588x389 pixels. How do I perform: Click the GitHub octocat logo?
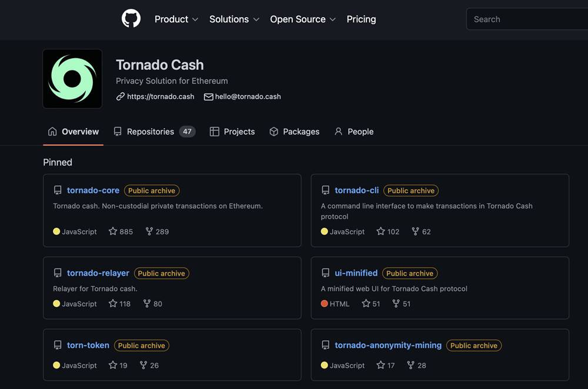(x=131, y=19)
